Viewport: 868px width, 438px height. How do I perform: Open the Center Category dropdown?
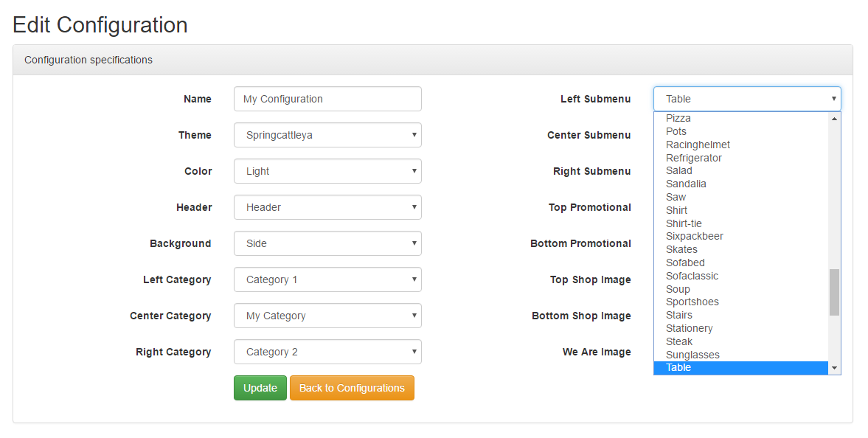327,316
